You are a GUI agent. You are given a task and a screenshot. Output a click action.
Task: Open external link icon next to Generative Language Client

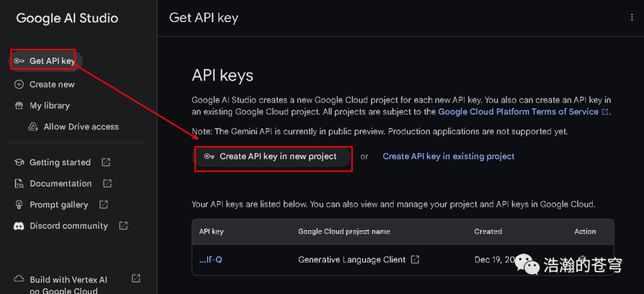tap(416, 259)
